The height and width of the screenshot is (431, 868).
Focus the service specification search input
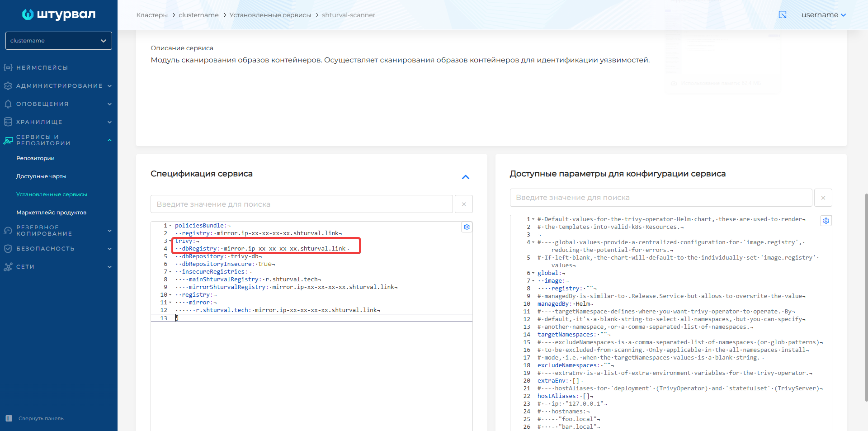click(x=302, y=204)
